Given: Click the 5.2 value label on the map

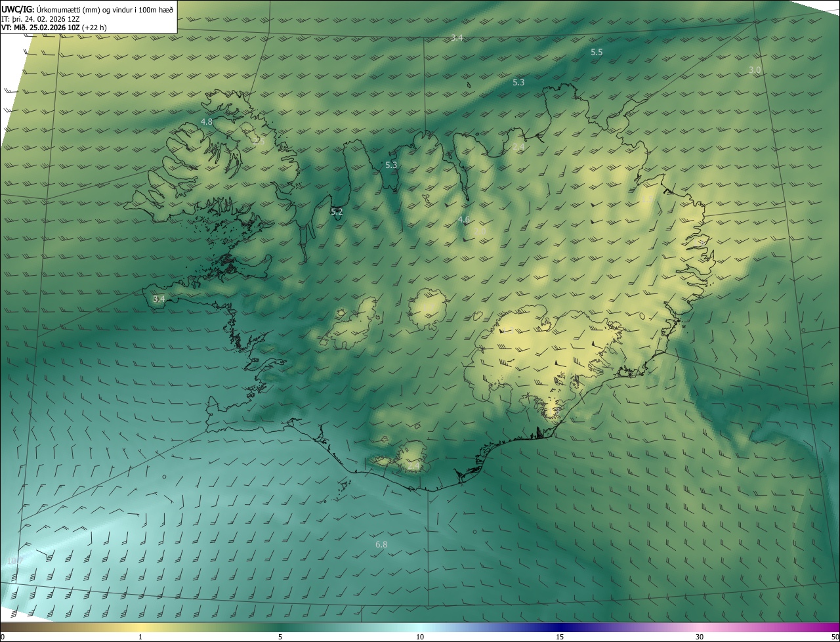Looking at the screenshot, I should click(x=337, y=212).
